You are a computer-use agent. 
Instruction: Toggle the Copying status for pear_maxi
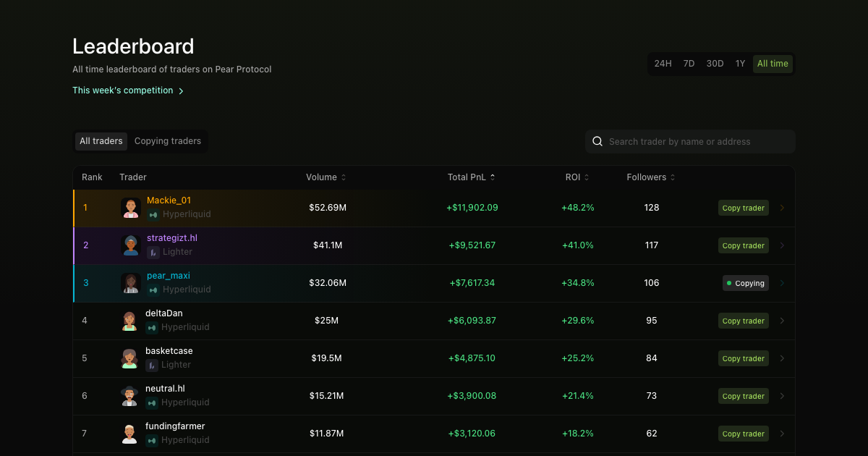746,283
